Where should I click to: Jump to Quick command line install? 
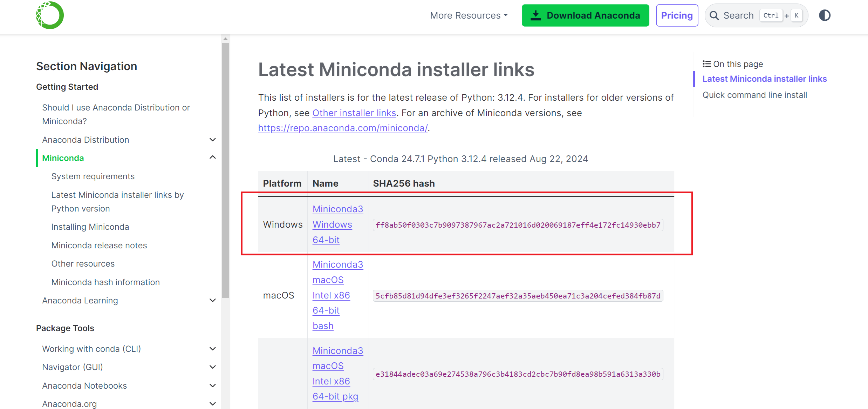pos(754,95)
